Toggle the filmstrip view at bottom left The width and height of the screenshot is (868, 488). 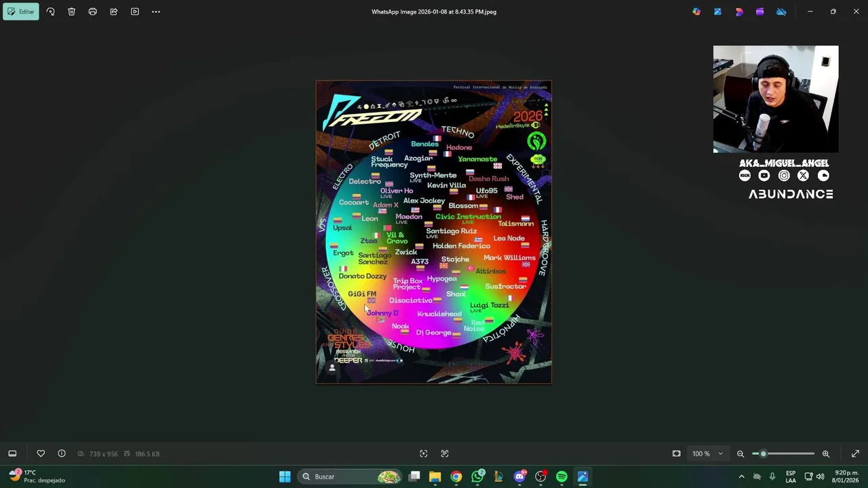tap(12, 453)
